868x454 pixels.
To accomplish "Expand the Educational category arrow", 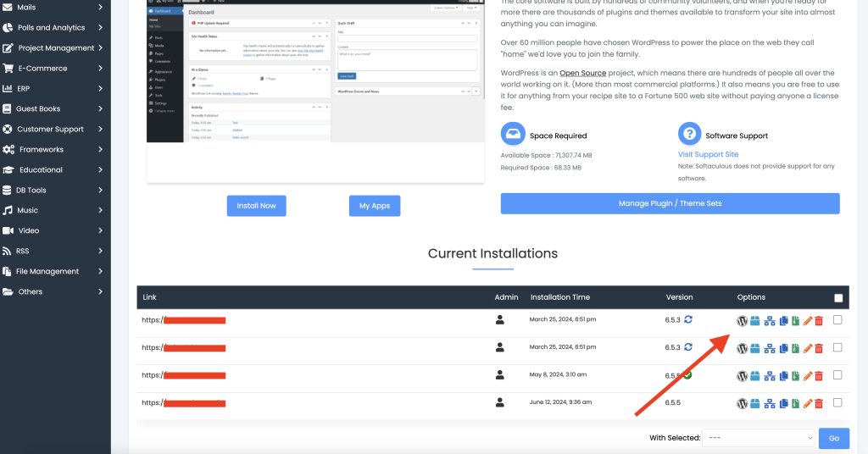I will tap(100, 169).
